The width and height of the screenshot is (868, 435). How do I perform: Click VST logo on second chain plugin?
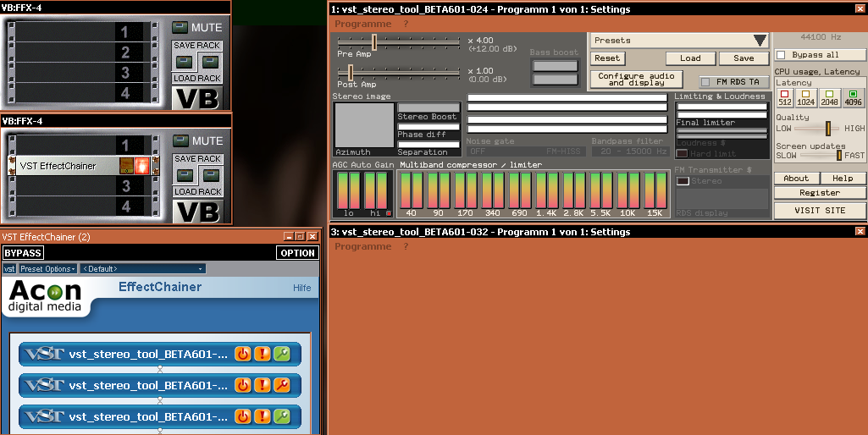click(x=44, y=384)
